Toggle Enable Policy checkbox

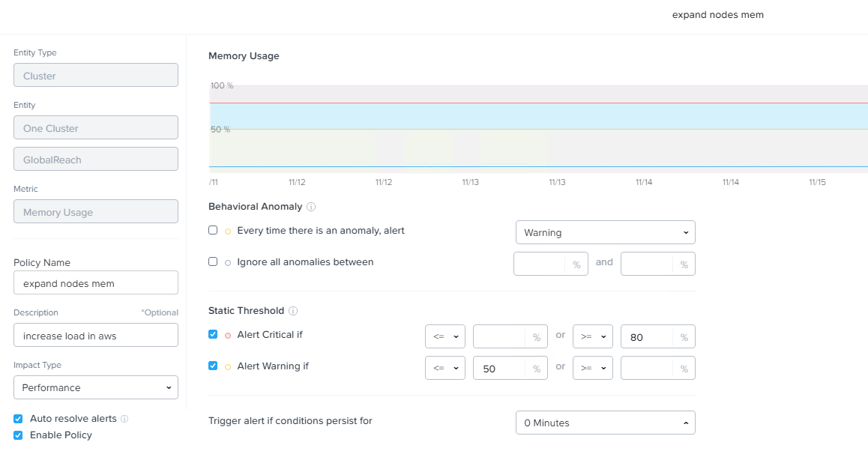(x=18, y=435)
